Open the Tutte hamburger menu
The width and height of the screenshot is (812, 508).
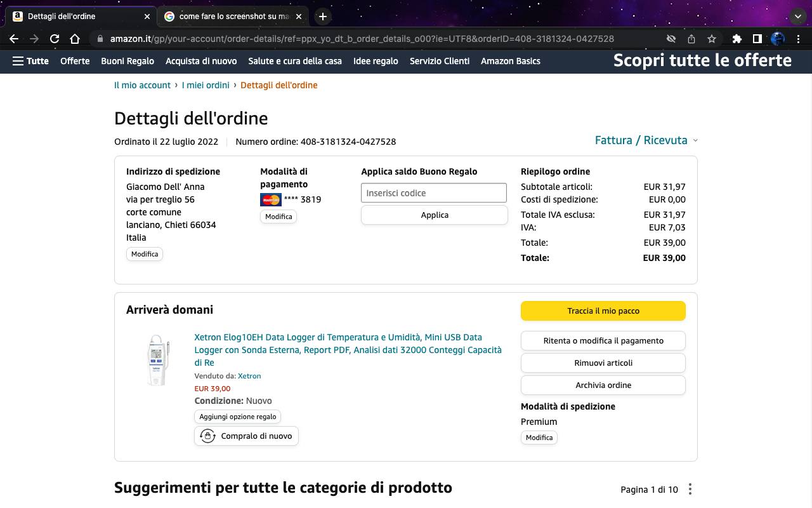coord(30,61)
